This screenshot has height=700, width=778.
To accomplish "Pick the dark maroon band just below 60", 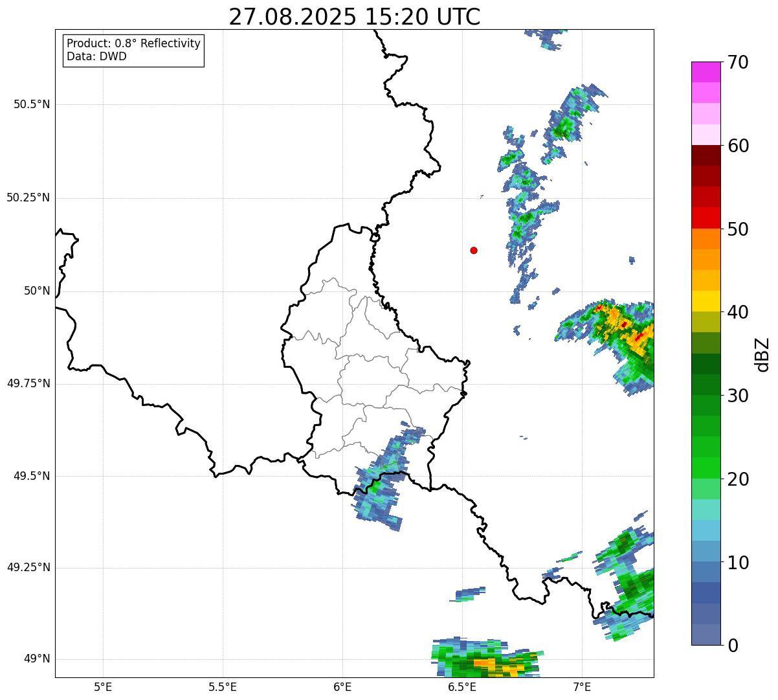I will pos(706,155).
